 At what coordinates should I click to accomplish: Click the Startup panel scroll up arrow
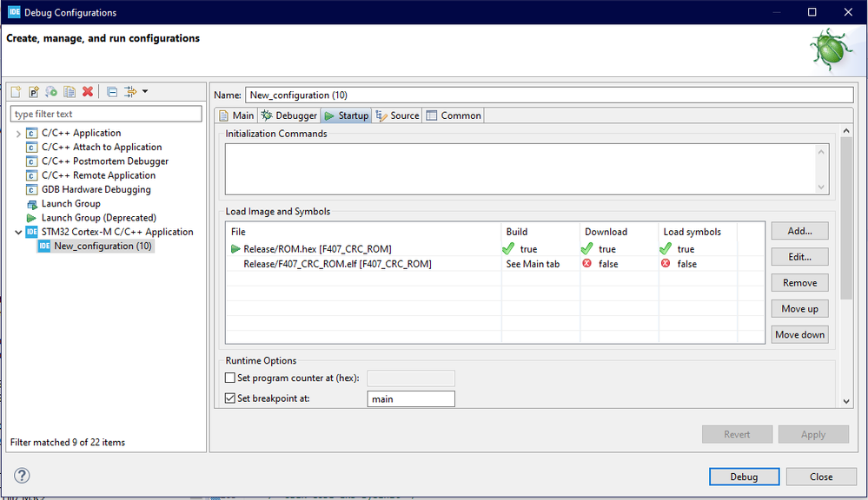click(846, 131)
